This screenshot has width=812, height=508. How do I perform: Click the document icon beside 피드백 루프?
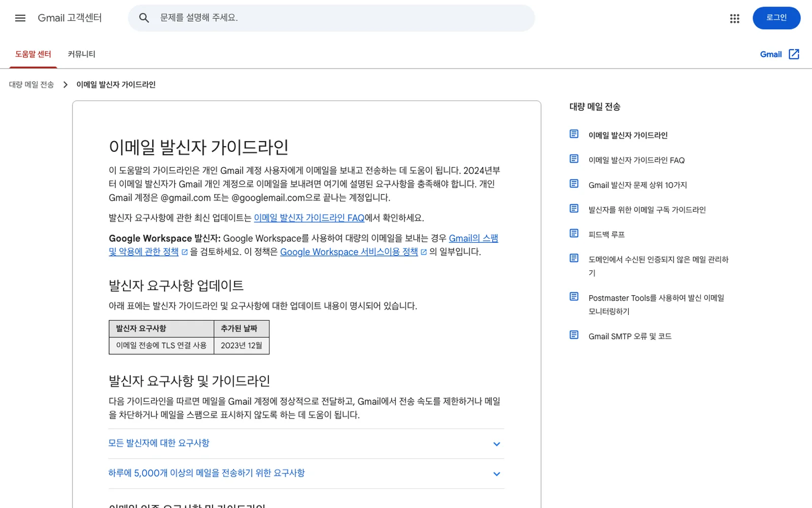click(x=574, y=234)
